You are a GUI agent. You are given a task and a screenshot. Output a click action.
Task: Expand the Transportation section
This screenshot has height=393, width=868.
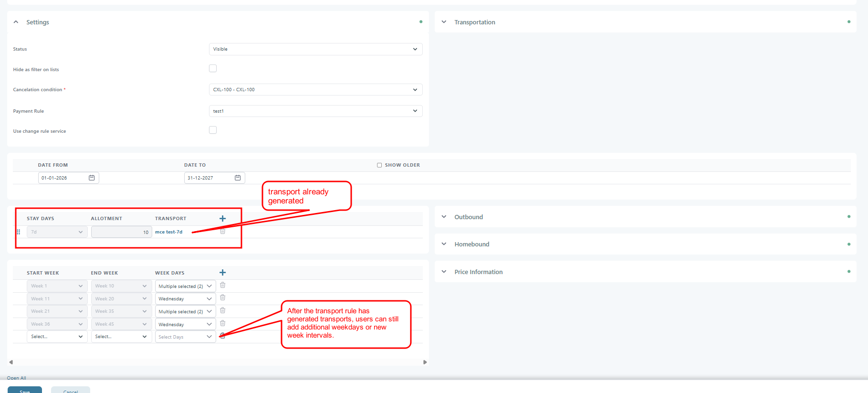(x=474, y=22)
